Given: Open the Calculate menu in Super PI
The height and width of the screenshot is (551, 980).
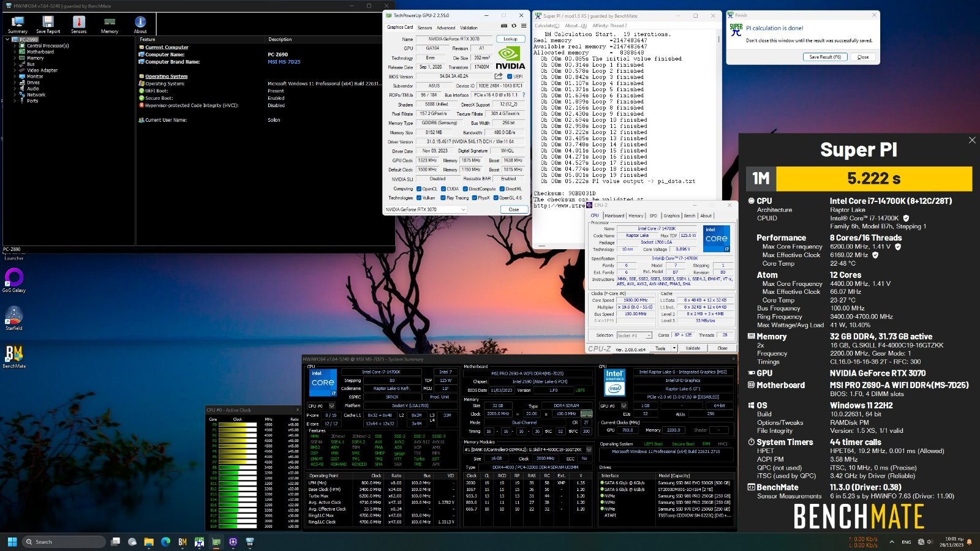Looking at the screenshot, I should [x=547, y=26].
